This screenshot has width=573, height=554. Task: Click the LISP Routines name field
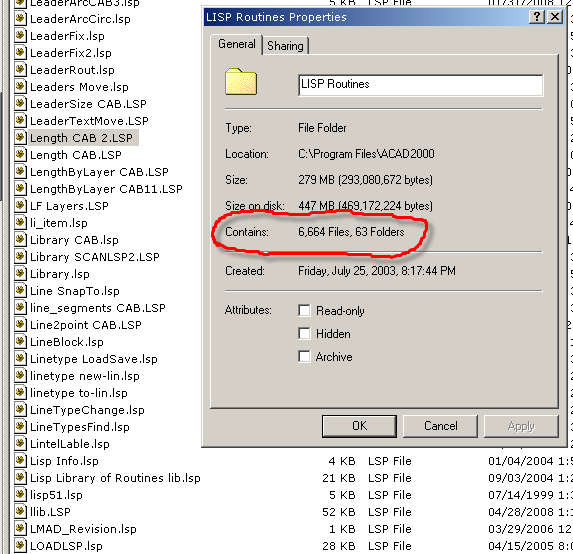coord(421,85)
